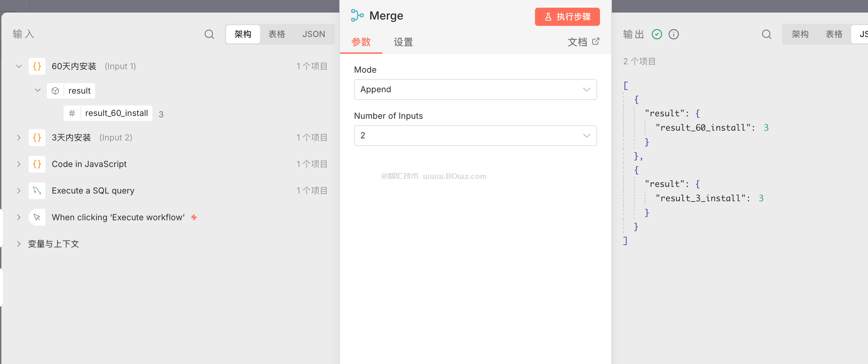This screenshot has width=868, height=364.
Task: Switch to the 设置 tab
Action: 403,42
